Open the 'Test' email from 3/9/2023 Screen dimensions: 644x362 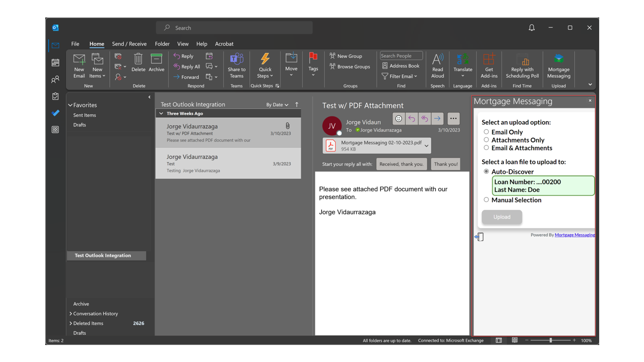[228, 164]
